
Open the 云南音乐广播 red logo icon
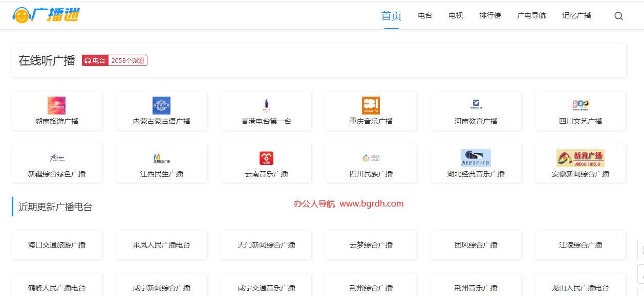click(x=266, y=158)
